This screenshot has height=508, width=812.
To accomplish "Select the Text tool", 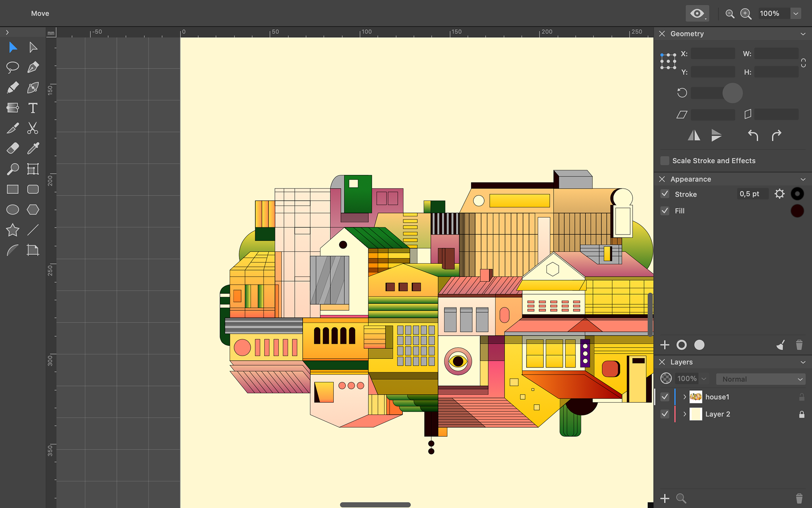I will 33,108.
